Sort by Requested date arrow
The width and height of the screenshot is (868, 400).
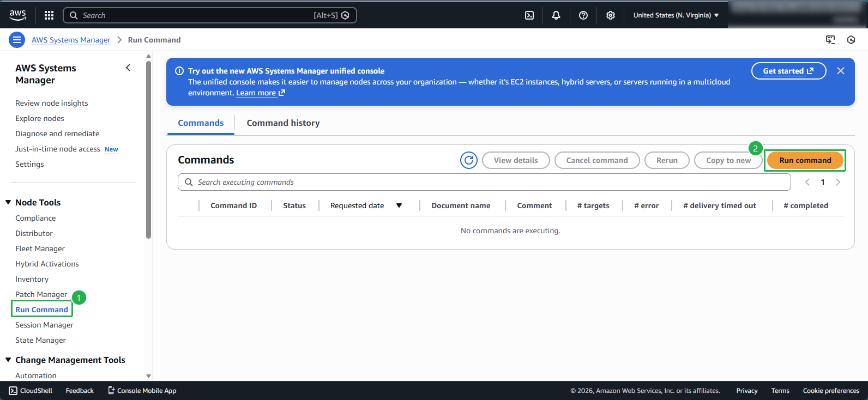399,205
